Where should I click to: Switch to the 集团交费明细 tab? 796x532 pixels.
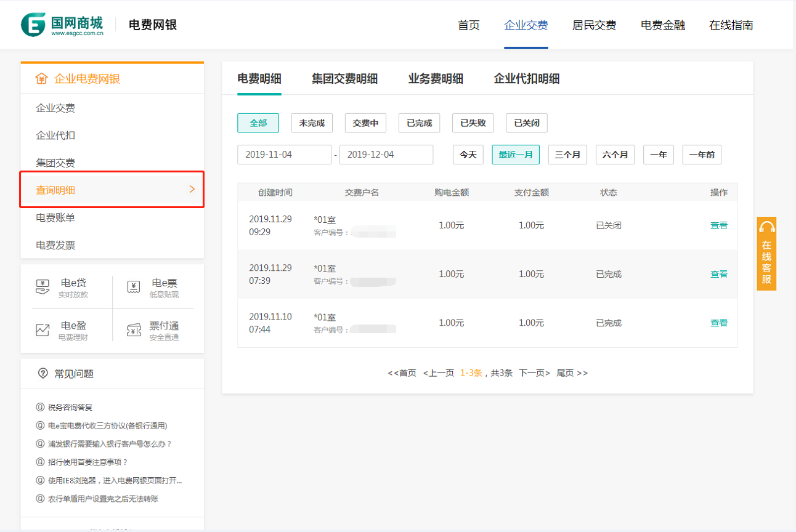pyautogui.click(x=345, y=79)
